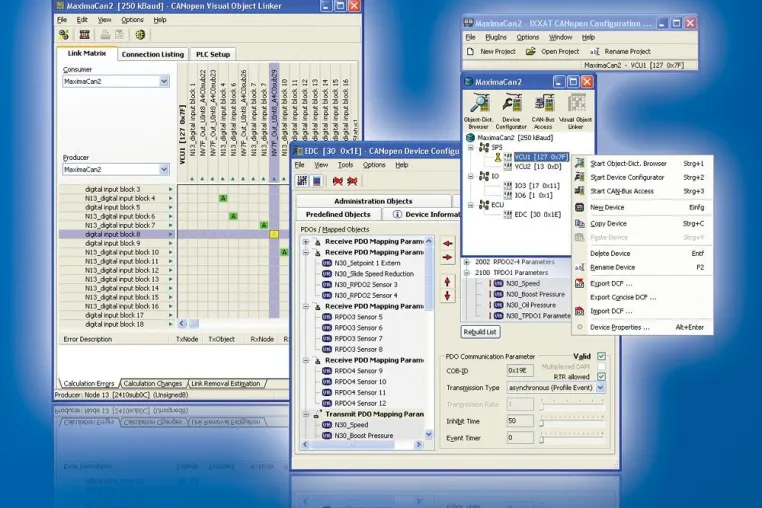Click the red device icon in Visual Object Linker toolbar
The height and width of the screenshot is (508, 762).
point(85,35)
